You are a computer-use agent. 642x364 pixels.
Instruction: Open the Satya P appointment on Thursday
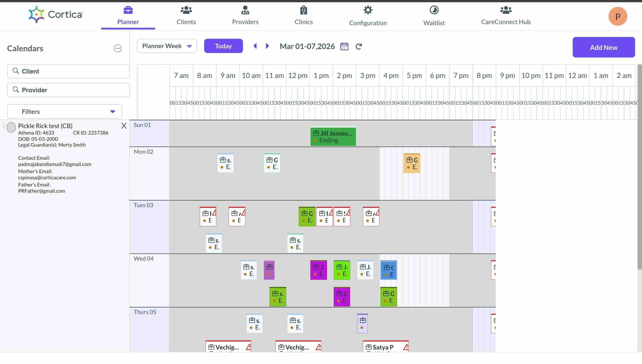386,346
